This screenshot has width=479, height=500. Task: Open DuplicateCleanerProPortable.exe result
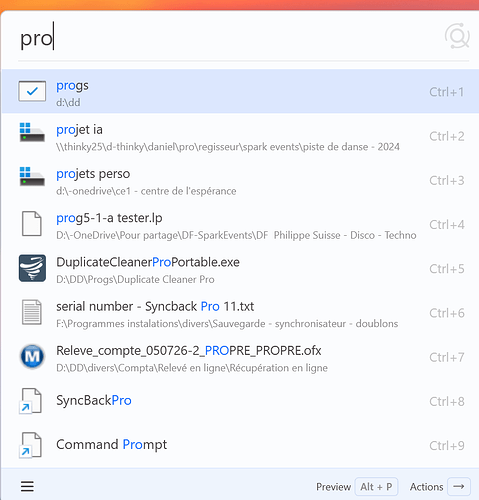240,268
